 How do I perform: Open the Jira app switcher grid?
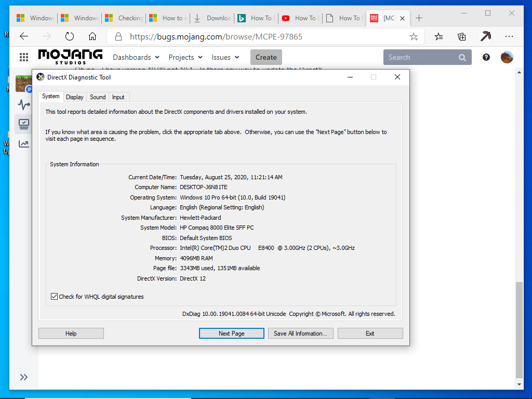24,57
